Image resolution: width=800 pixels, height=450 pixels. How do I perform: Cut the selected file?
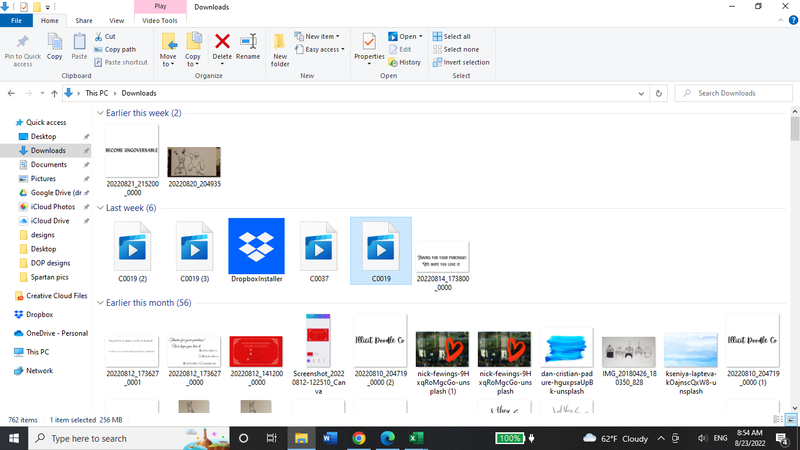pos(105,37)
